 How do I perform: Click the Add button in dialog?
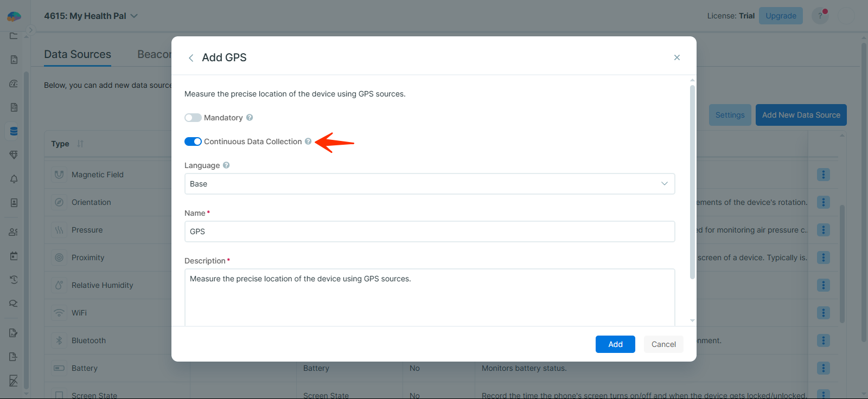coord(615,344)
